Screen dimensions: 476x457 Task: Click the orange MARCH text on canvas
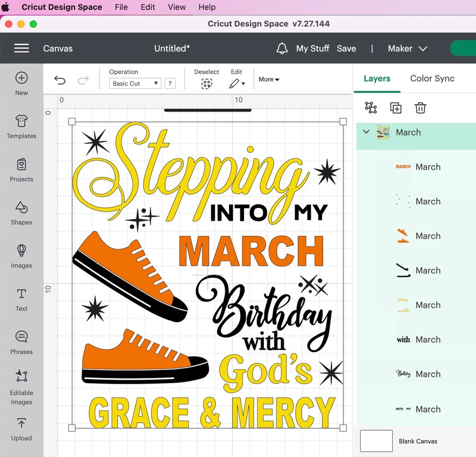coord(251,251)
